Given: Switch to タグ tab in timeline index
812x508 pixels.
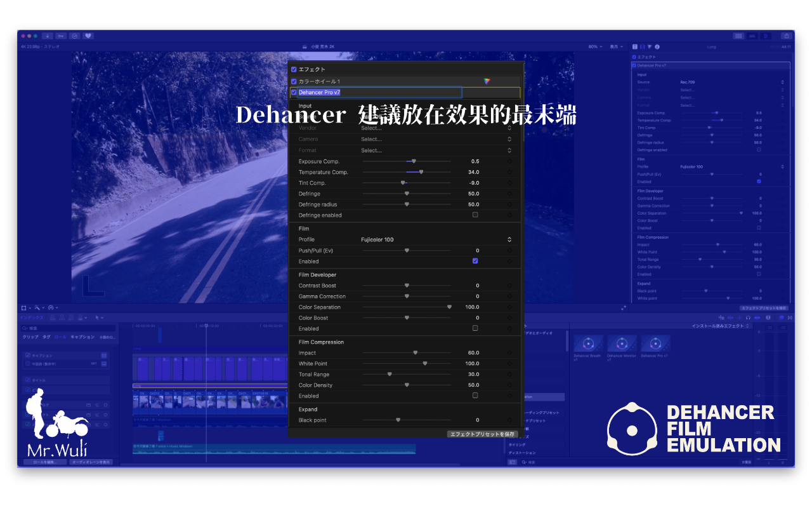Looking at the screenshot, I should [46, 337].
